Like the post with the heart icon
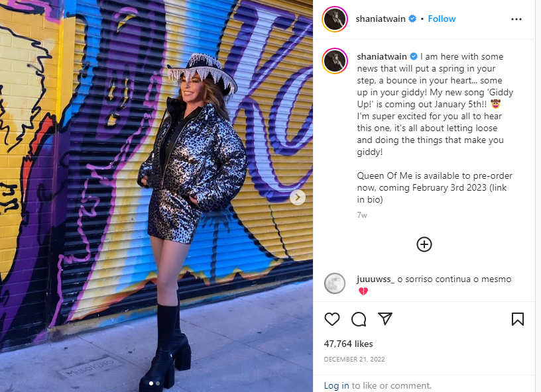Screen dimensions: 541x392 point(332,319)
